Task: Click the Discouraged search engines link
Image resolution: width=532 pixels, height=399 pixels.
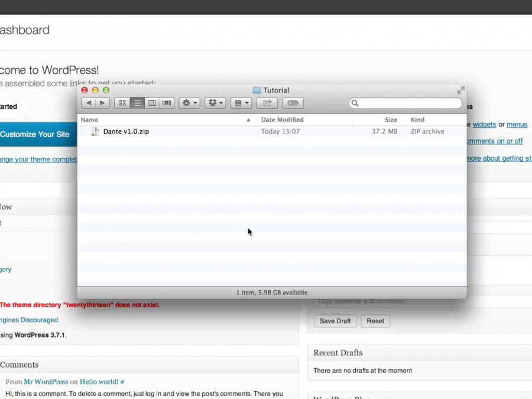Action: tap(29, 320)
